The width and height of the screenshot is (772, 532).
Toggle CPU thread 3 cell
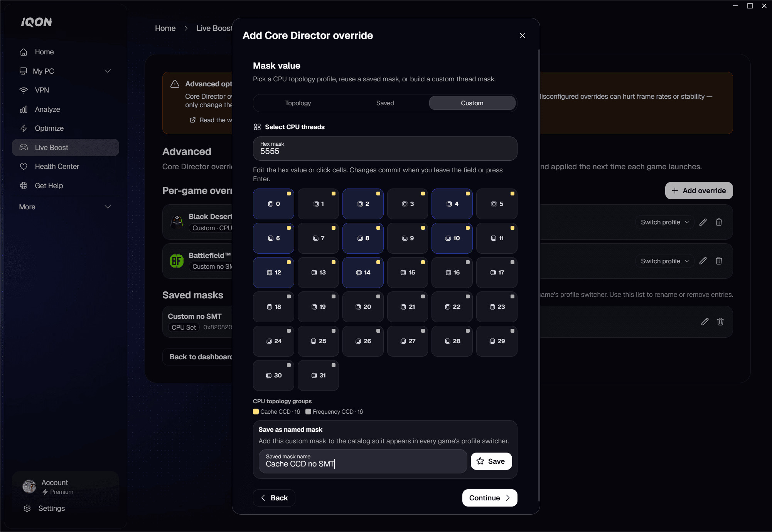pos(408,204)
